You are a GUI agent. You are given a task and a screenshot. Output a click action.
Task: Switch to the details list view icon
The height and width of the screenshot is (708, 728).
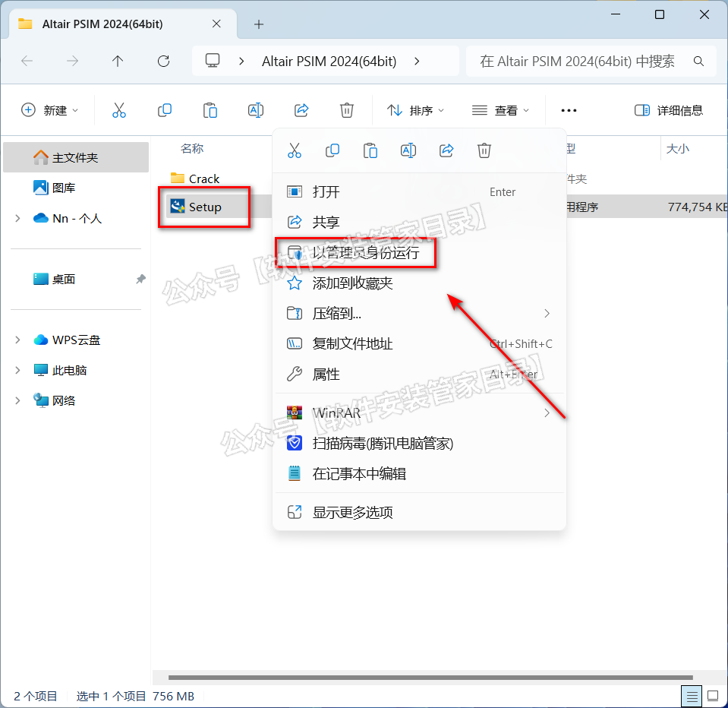pyautogui.click(x=692, y=696)
